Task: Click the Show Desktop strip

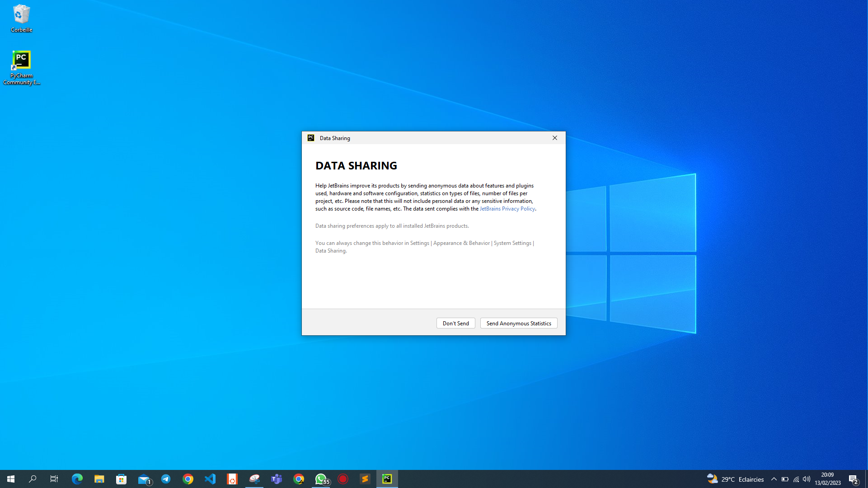Action: click(866, 479)
